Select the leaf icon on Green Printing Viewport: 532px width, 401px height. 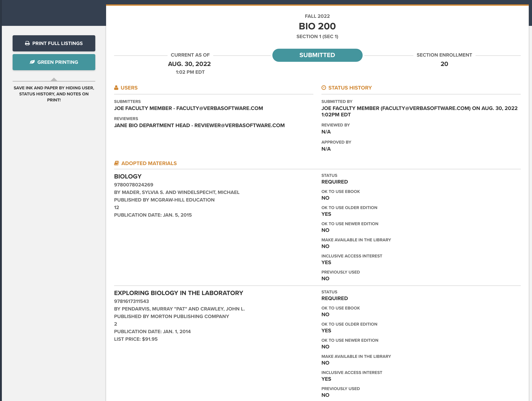tap(32, 62)
